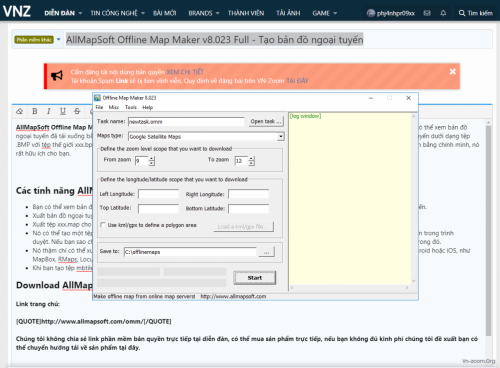Click the thread title input field
The image size is (500, 368).
pyautogui.click(x=278, y=40)
